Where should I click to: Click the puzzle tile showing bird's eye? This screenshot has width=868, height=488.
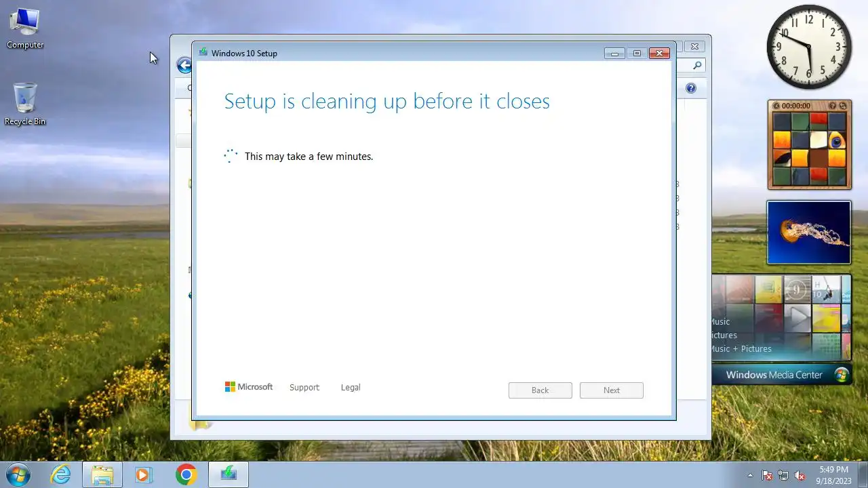[x=837, y=140]
